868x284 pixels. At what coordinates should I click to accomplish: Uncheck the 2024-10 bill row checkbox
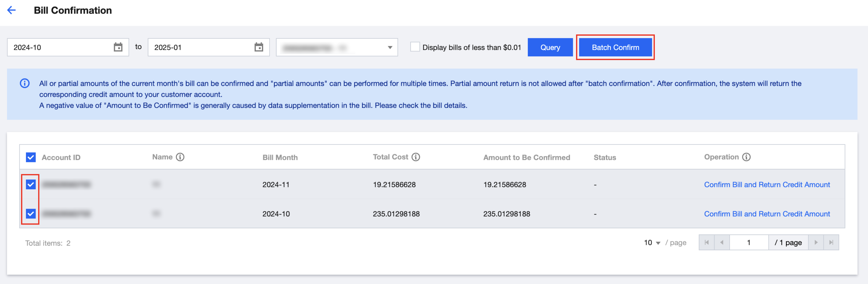pyautogui.click(x=31, y=214)
